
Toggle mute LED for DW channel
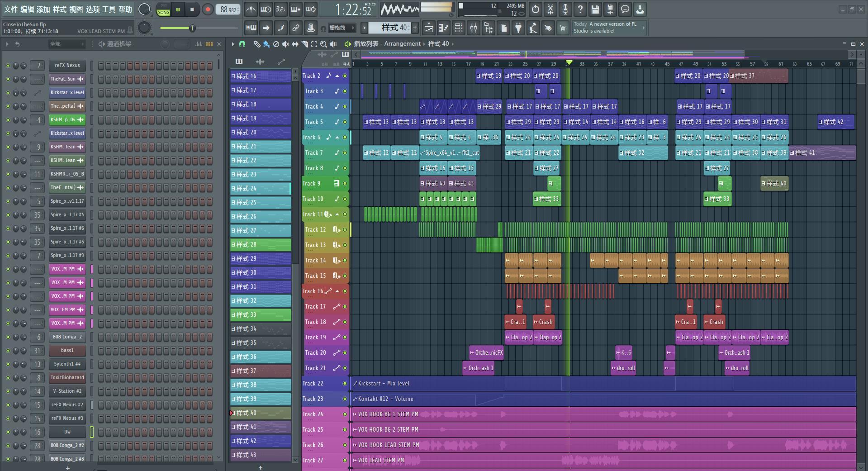click(8, 432)
